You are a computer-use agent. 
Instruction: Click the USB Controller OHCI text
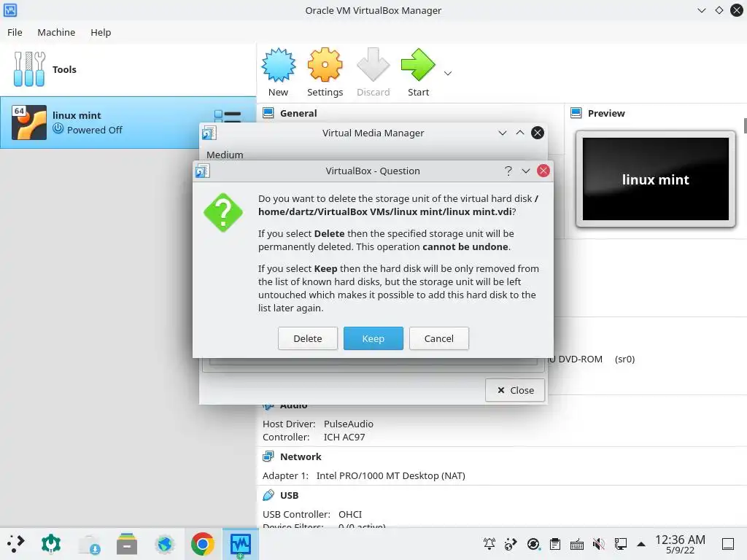[x=312, y=514]
